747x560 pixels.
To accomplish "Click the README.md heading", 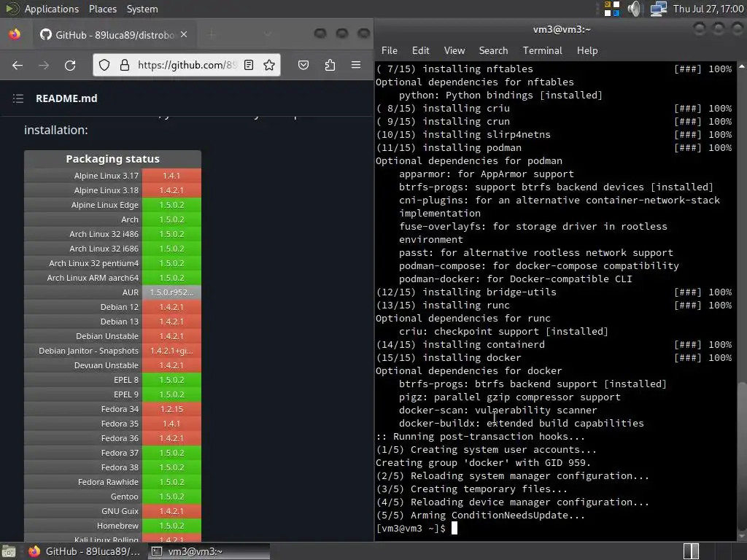I will tap(66, 98).
